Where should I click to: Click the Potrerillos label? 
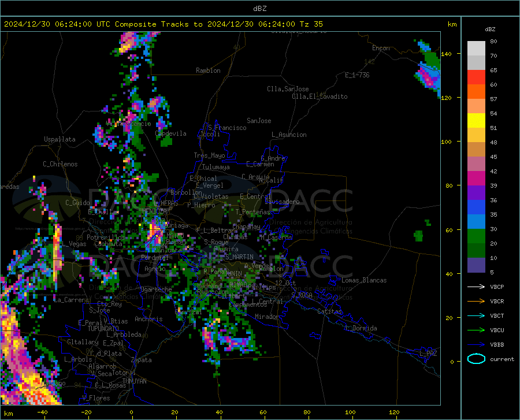tap(106, 237)
